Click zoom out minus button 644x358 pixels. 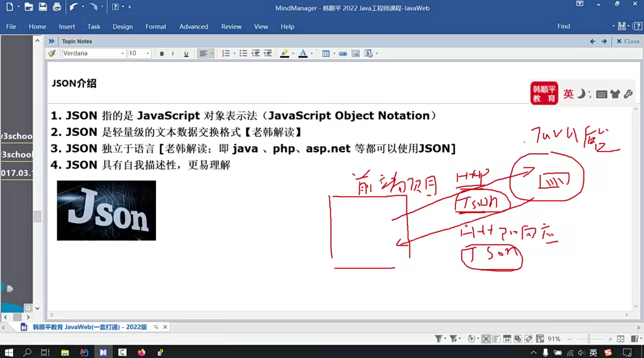pyautogui.click(x=569, y=339)
